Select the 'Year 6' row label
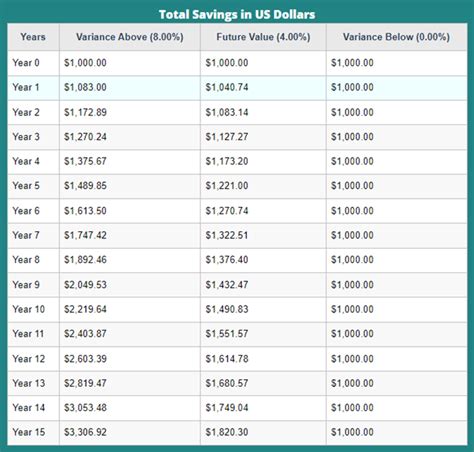The width and height of the screenshot is (474, 452). pos(26,211)
